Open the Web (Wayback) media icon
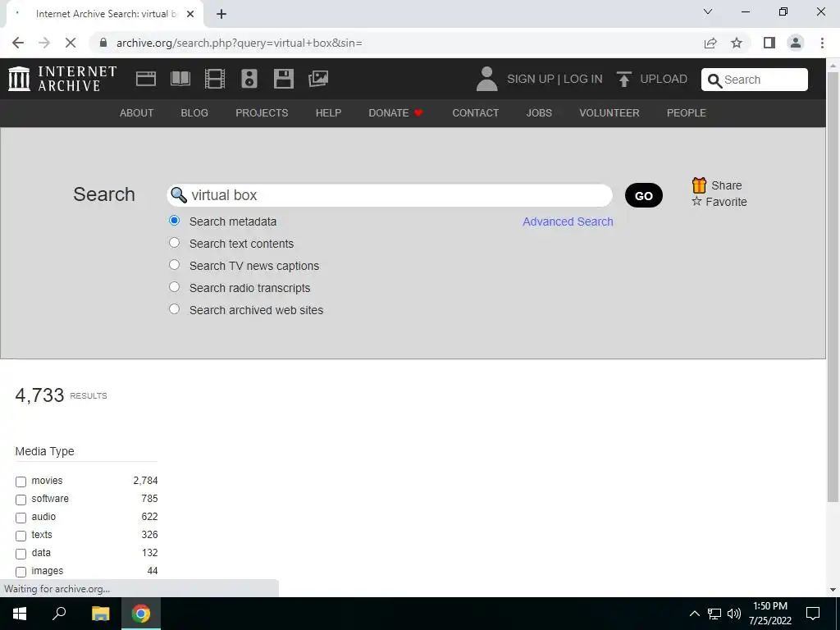The width and height of the screenshot is (840, 630). click(x=146, y=79)
